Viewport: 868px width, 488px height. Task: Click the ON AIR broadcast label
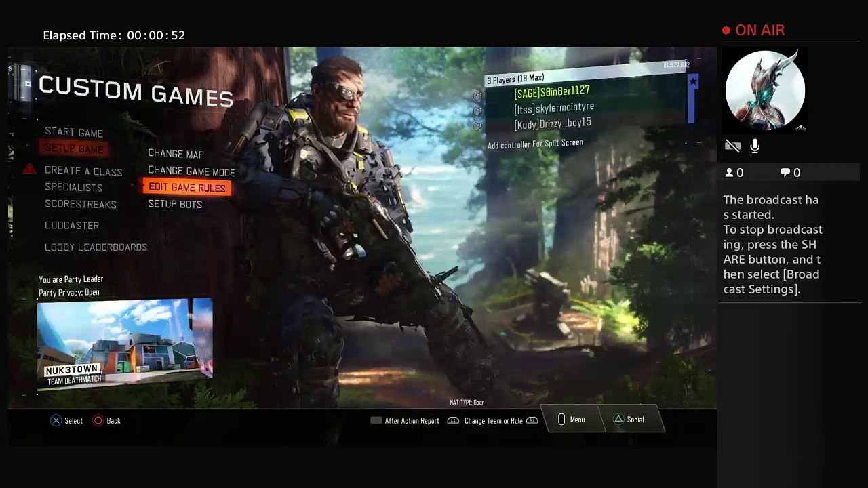(759, 30)
